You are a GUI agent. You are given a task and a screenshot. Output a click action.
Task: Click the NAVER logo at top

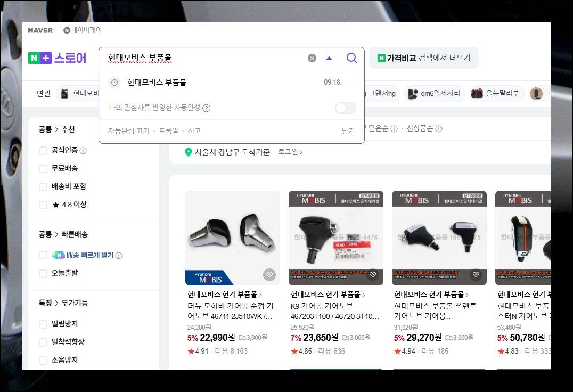[40, 30]
